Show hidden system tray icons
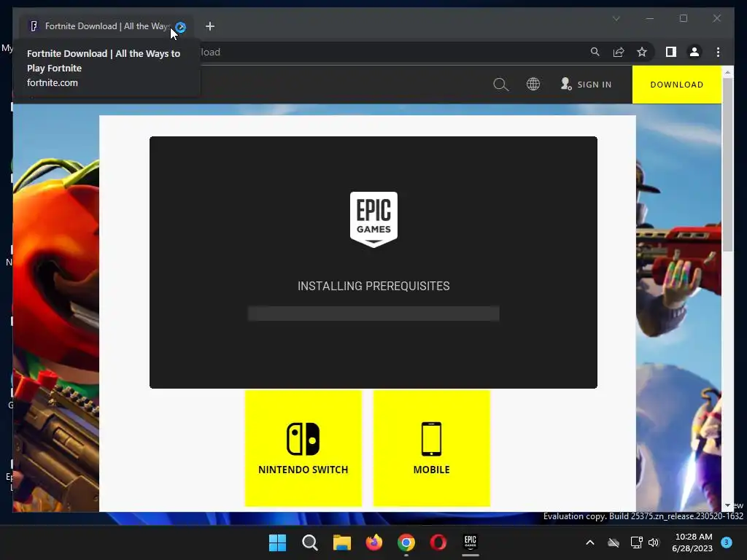The image size is (747, 560). (x=589, y=542)
